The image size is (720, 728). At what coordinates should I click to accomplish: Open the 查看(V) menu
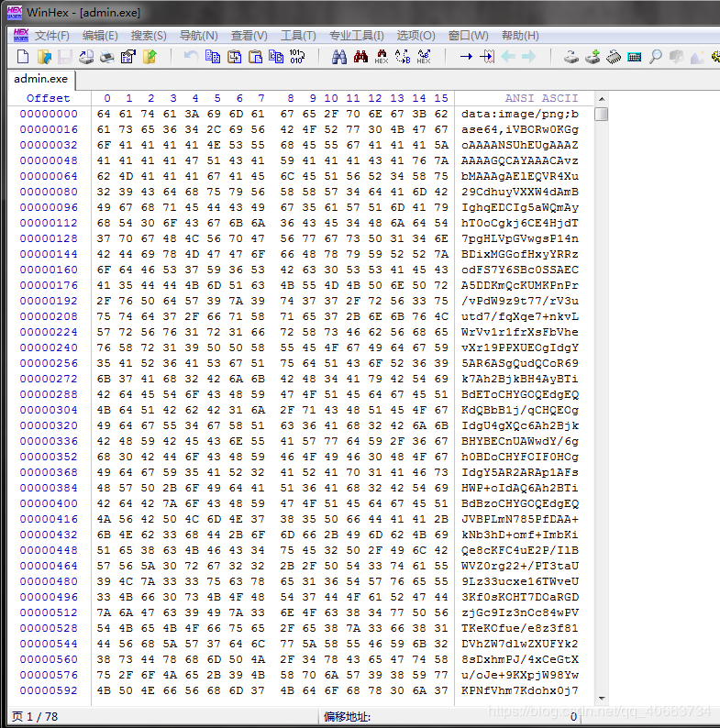(x=249, y=36)
